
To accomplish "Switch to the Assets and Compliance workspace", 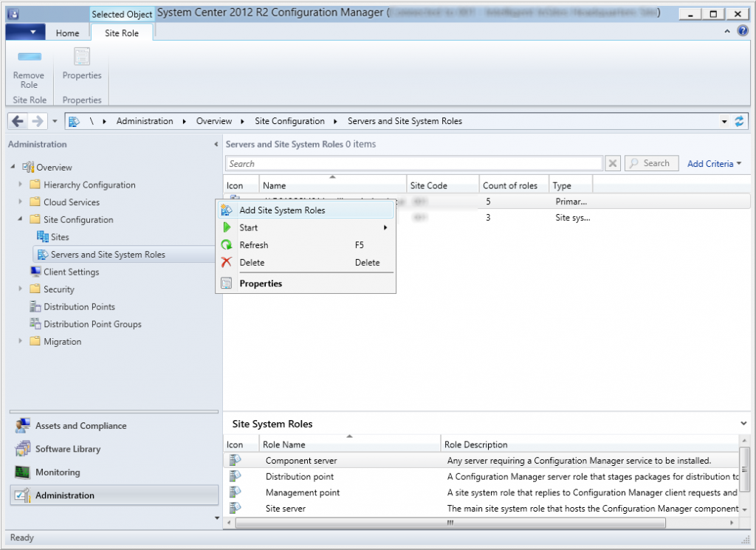I will coord(81,425).
